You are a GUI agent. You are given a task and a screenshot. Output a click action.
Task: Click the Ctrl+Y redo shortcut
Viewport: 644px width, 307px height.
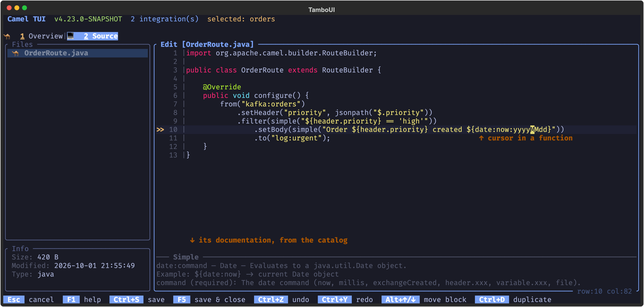tap(345, 300)
